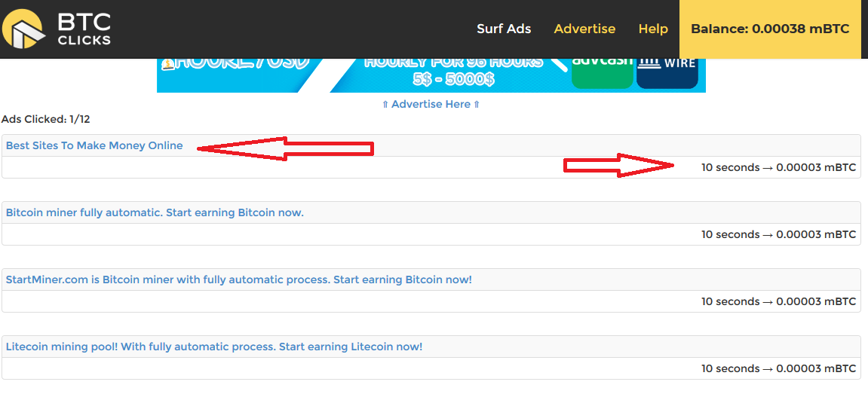Go to the Advertise menu item

tap(584, 29)
